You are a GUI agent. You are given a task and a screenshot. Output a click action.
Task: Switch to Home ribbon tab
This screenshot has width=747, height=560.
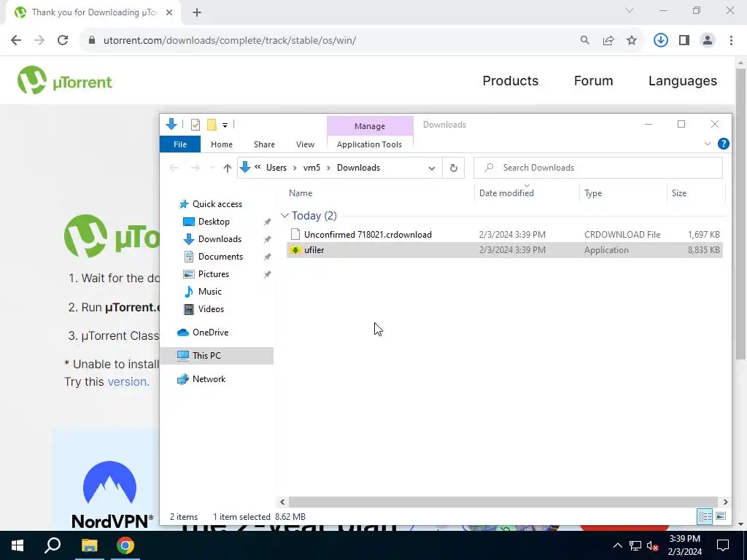click(222, 144)
